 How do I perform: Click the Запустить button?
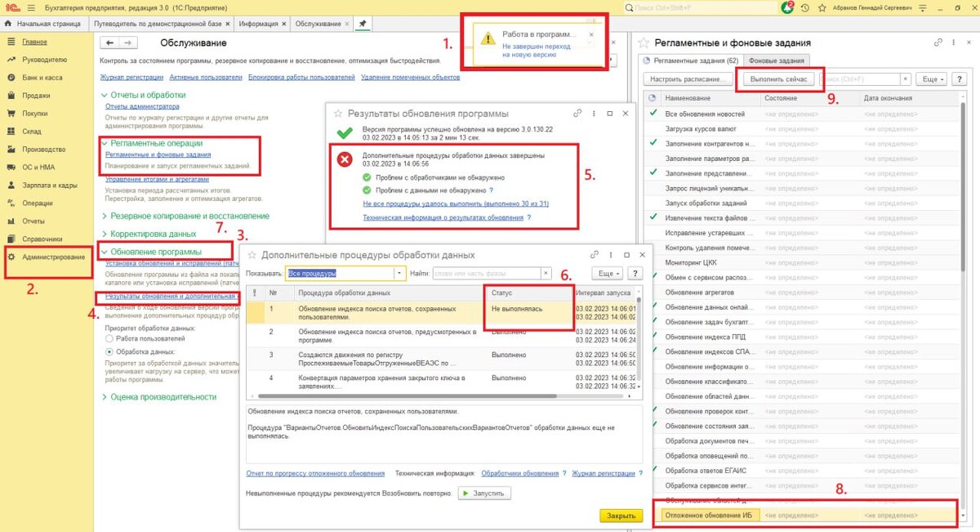(485, 493)
